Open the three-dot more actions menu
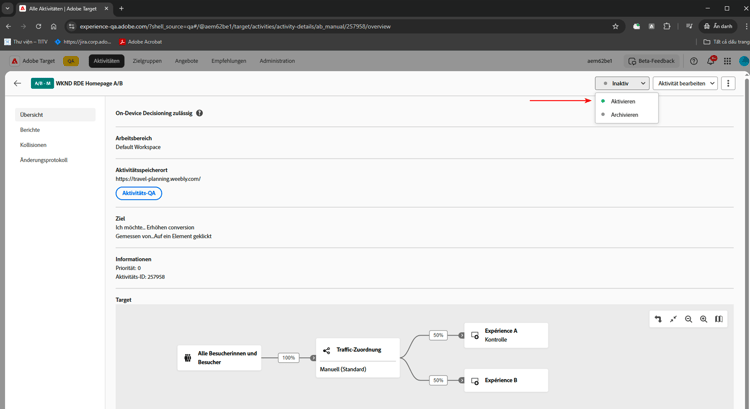 point(728,83)
